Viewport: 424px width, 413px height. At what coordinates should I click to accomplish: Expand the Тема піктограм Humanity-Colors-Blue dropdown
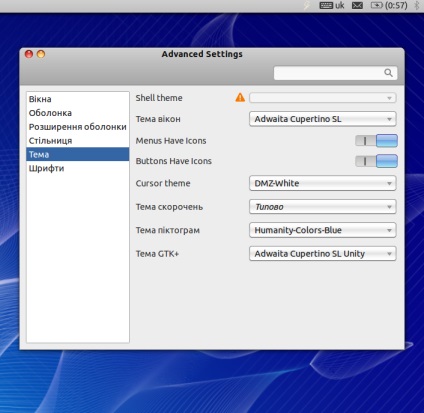tap(323, 230)
